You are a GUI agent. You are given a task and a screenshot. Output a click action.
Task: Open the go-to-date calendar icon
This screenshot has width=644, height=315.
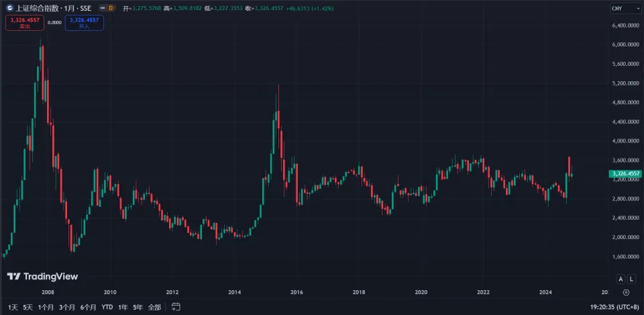(x=176, y=307)
